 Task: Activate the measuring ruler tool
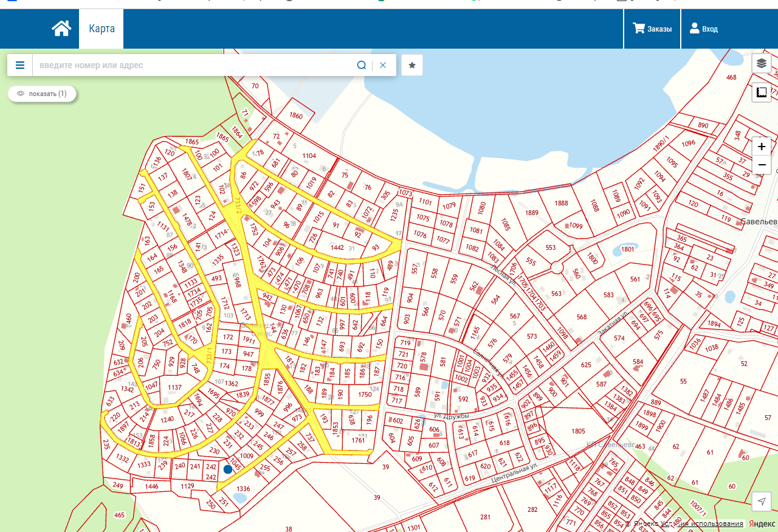tap(762, 92)
